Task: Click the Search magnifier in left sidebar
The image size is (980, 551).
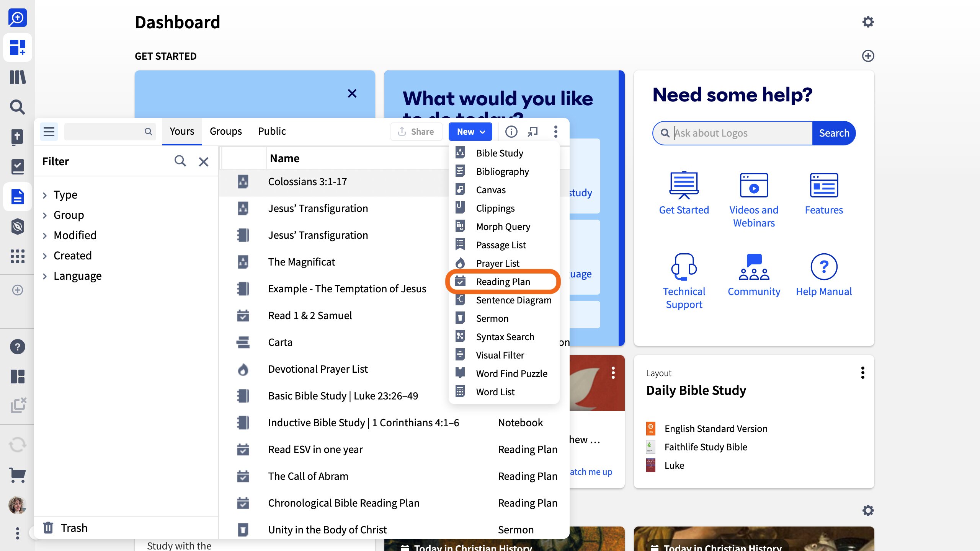Action: pos(18,107)
